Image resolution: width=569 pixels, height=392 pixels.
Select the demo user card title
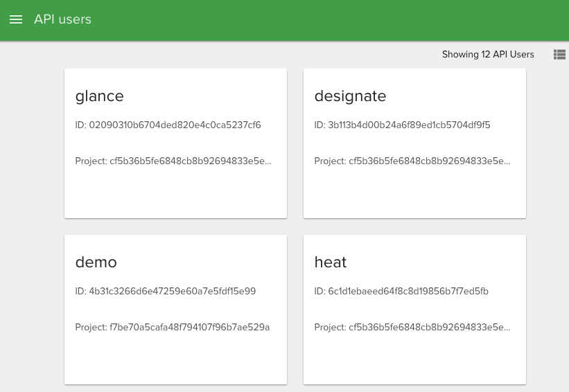pos(96,262)
